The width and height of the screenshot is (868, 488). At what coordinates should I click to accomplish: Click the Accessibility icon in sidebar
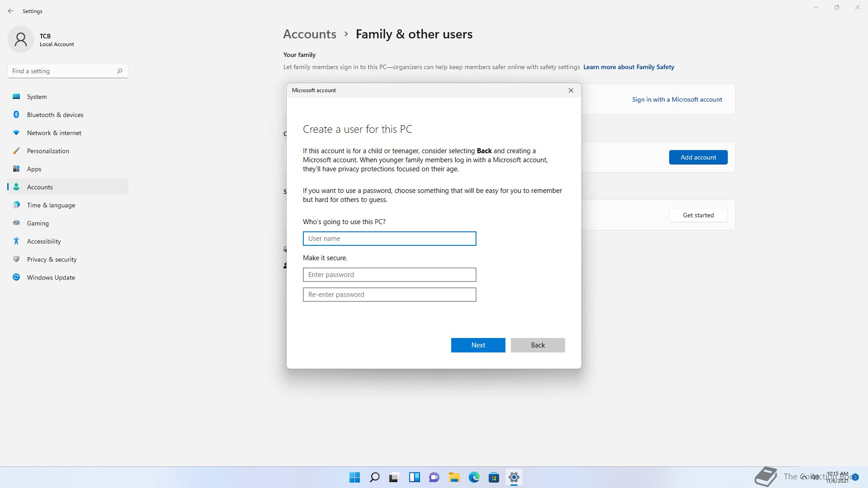pyautogui.click(x=16, y=241)
